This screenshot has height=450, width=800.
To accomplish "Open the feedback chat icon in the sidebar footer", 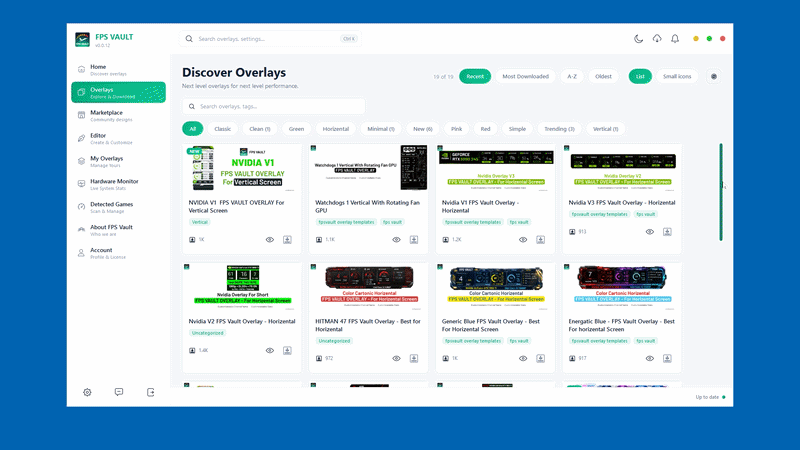I will [119, 392].
